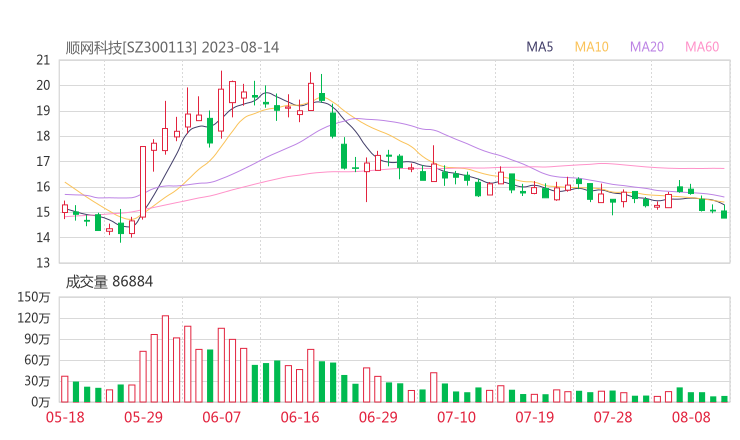The width and height of the screenshot is (740, 440).
Task: Click the MA5 legend label
Action: point(539,47)
